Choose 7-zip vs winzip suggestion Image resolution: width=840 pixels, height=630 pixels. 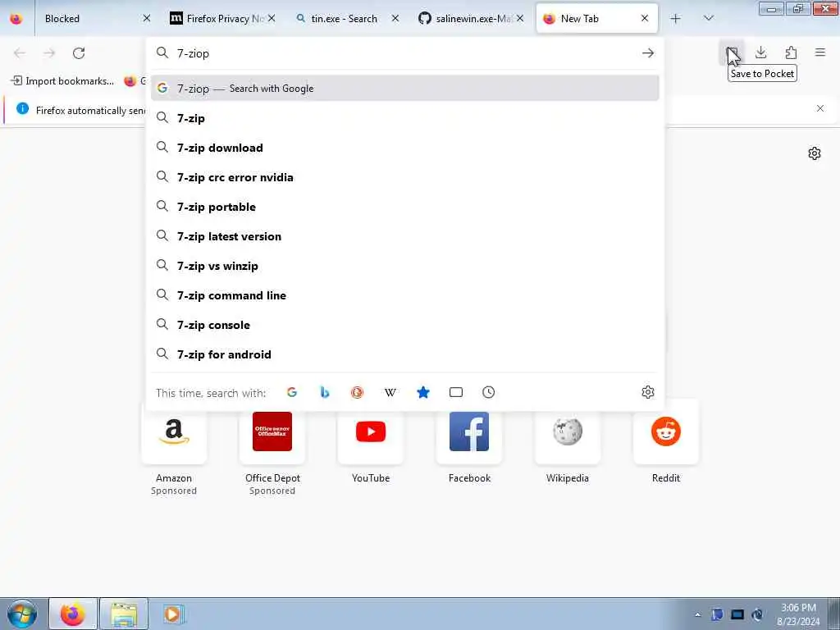tap(404, 266)
